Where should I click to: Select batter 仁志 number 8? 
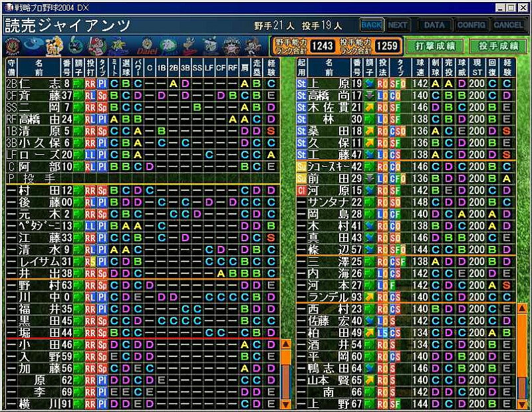click(x=142, y=84)
